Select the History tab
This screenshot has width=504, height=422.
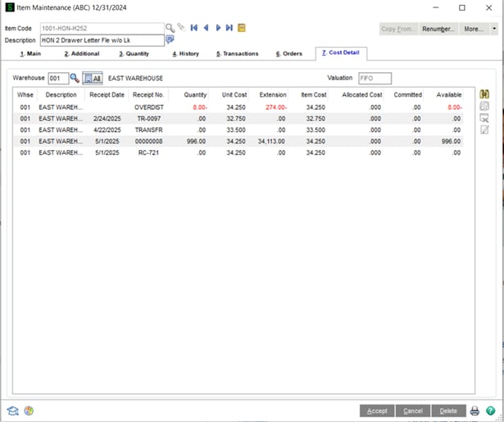pos(186,54)
